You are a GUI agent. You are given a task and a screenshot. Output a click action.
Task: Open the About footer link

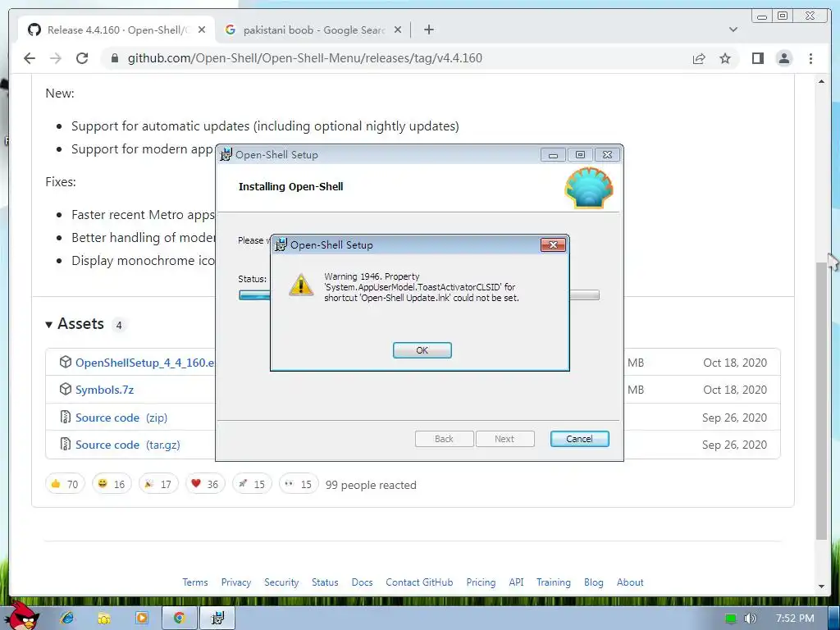630,582
